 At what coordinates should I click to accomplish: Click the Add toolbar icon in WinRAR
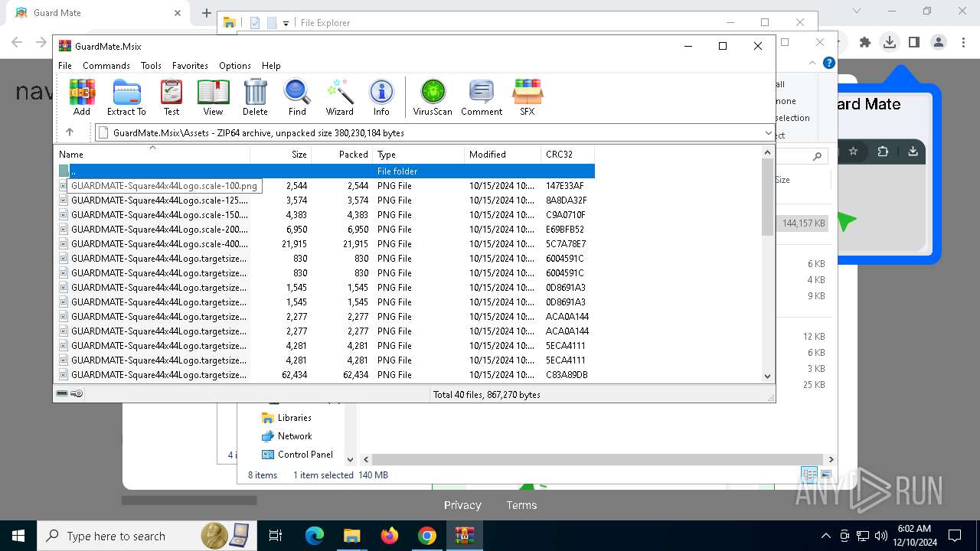click(x=82, y=97)
